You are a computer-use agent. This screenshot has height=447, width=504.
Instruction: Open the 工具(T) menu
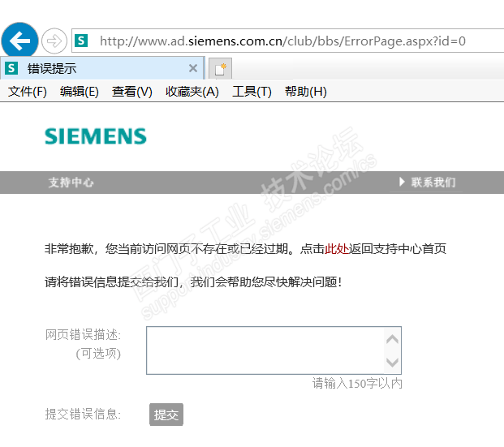(252, 92)
